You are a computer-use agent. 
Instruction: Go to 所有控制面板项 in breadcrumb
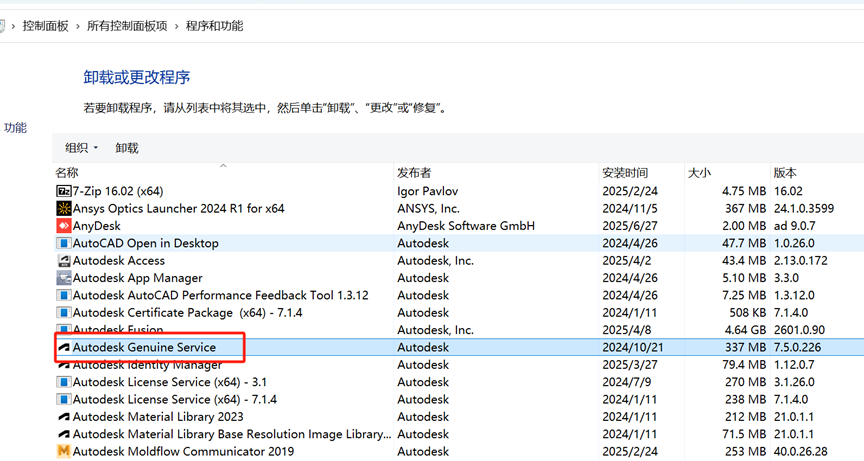coord(127,26)
